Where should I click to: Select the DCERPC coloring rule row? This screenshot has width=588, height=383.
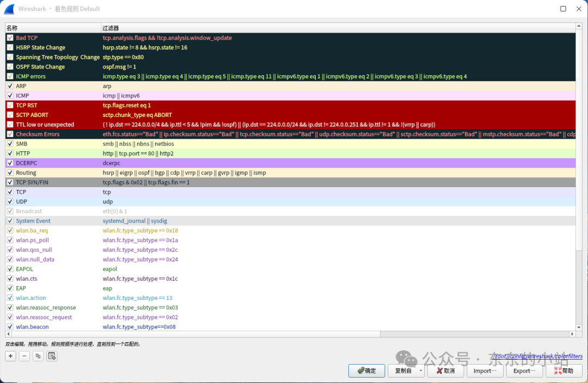click(x=291, y=163)
